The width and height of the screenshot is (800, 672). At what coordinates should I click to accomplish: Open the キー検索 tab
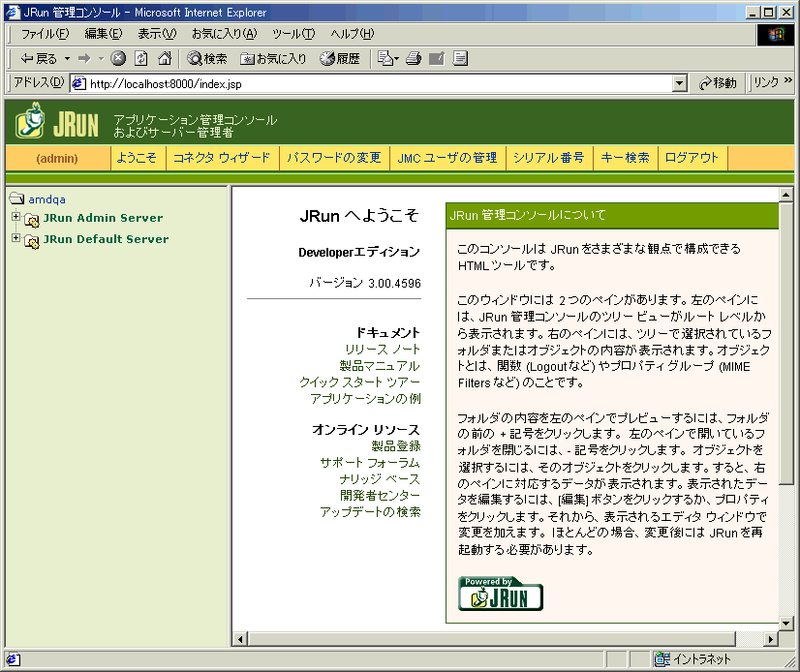tap(626, 158)
